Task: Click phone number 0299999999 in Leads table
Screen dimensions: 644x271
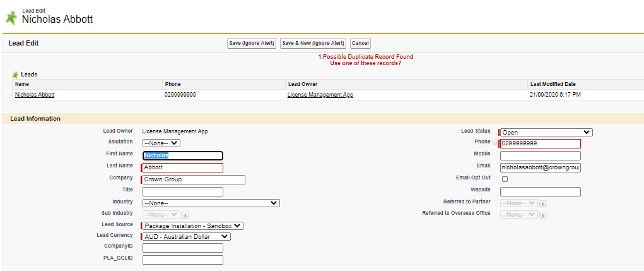Action: pos(180,95)
